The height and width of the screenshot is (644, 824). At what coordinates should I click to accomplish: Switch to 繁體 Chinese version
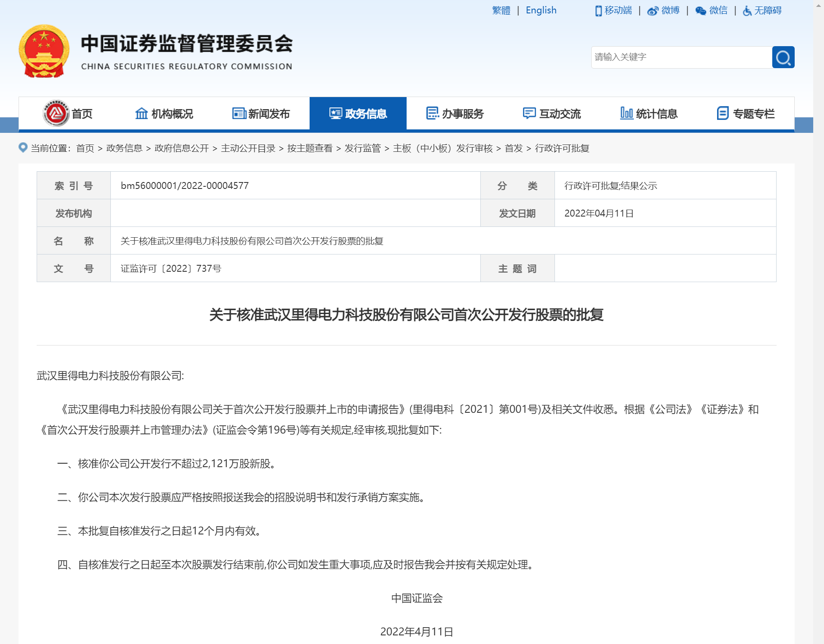[501, 10]
